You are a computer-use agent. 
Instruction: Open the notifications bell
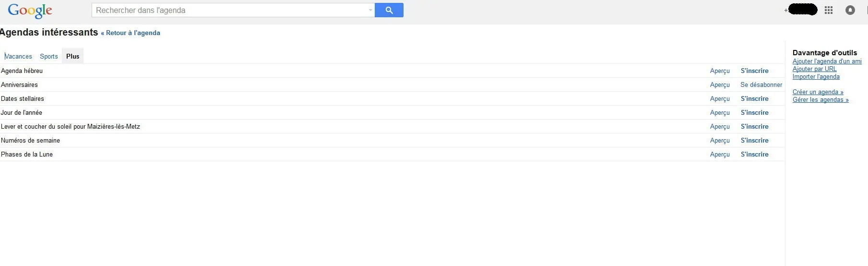pos(850,10)
